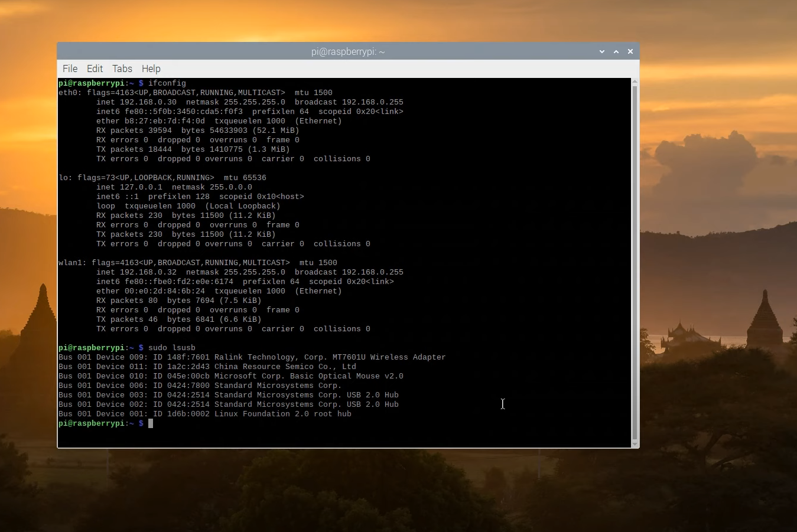Click the text cursor in the terminal output area
The height and width of the screenshot is (532, 797).
pos(503,404)
